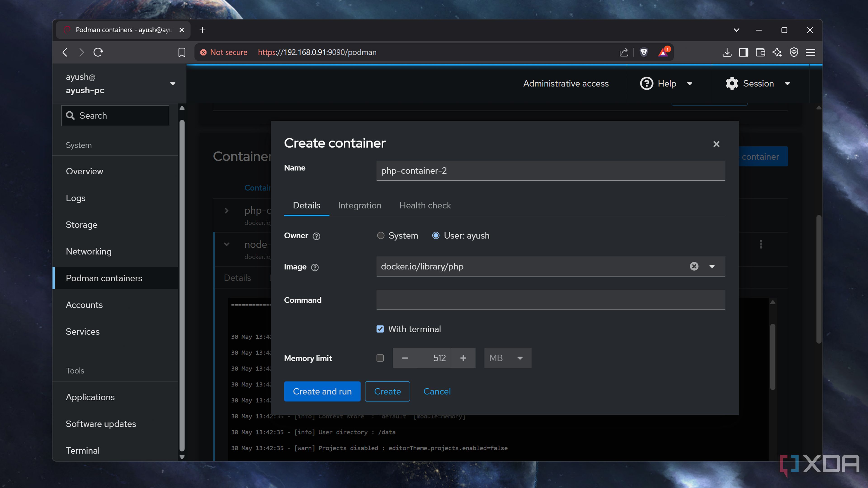This screenshot has height=488, width=868.
Task: Reload the Podman page
Action: pyautogui.click(x=98, y=52)
